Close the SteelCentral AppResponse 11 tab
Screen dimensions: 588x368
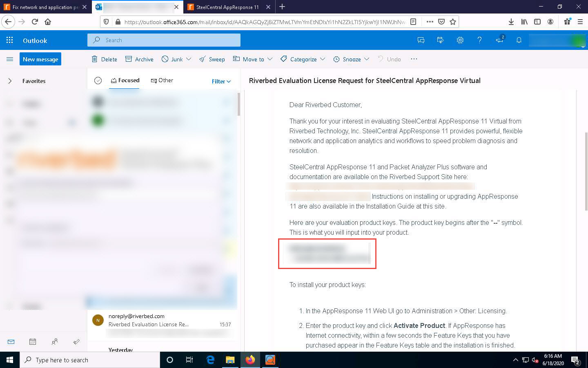click(268, 7)
